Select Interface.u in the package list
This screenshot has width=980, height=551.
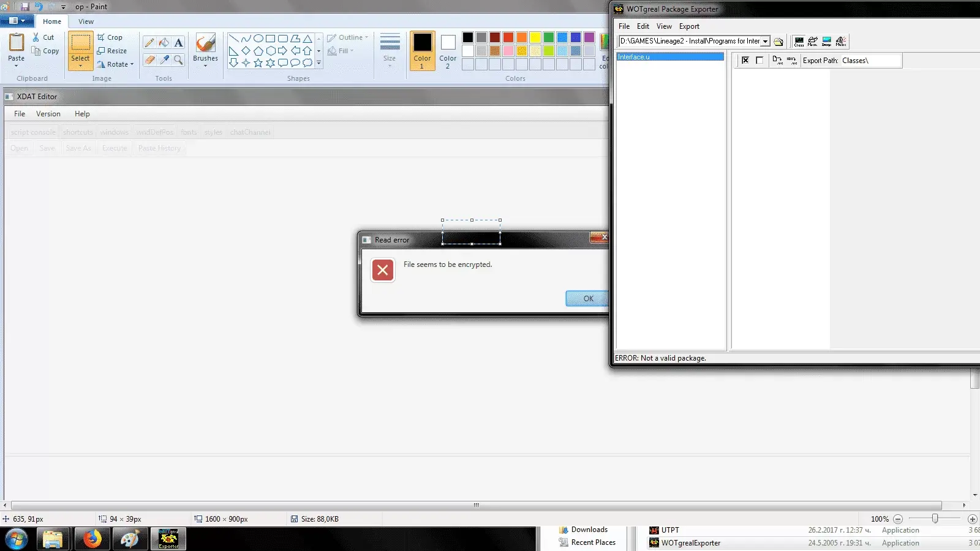click(x=670, y=57)
